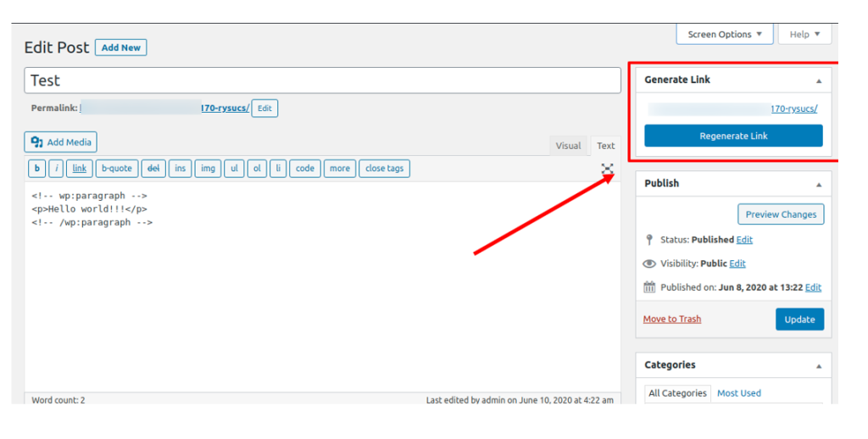The height and width of the screenshot is (439, 868).
Task: Click the calendar icon beside Published on
Action: pos(649,287)
